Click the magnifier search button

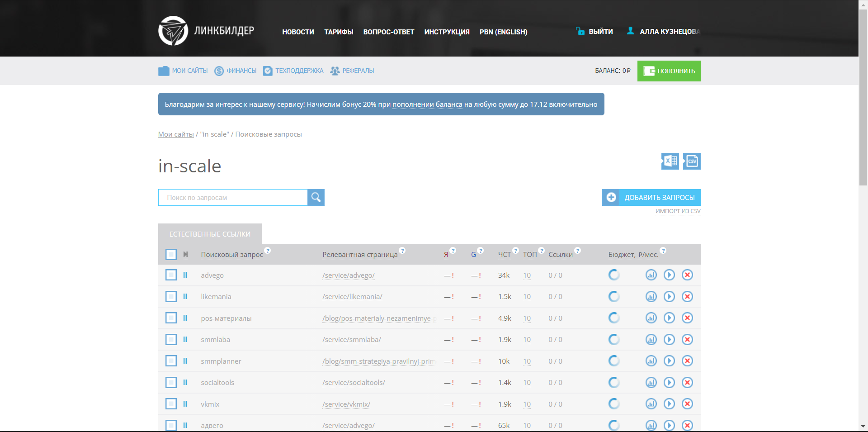[316, 197]
